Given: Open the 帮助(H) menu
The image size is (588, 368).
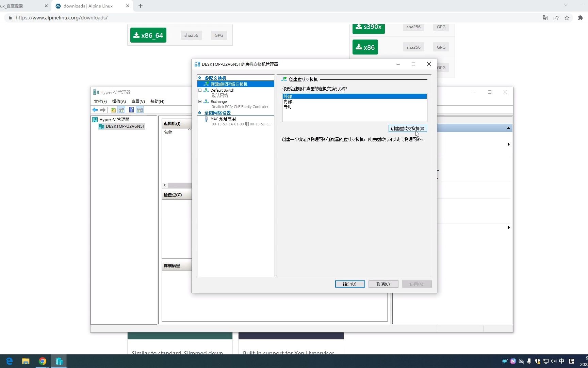Looking at the screenshot, I should (x=157, y=102).
